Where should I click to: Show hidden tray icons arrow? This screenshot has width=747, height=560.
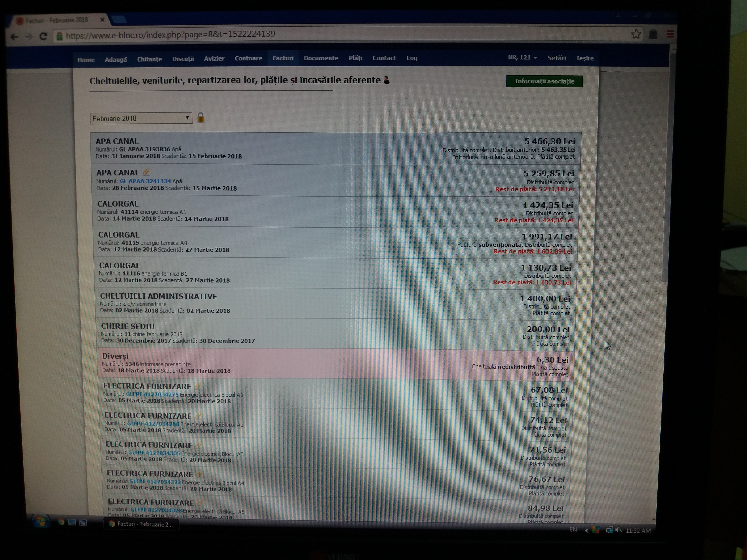tap(587, 530)
